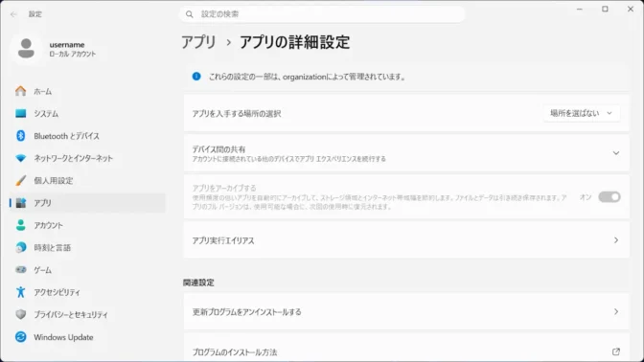
Task: Open 更新プログラムをアンインストールする via chevron
Action: click(x=615, y=312)
